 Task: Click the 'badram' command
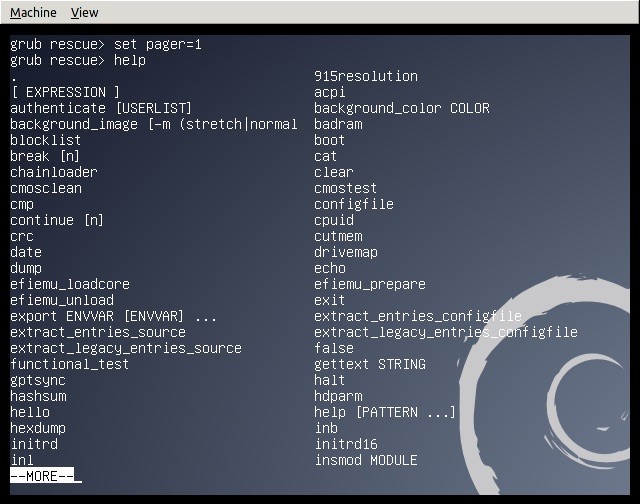click(x=338, y=124)
